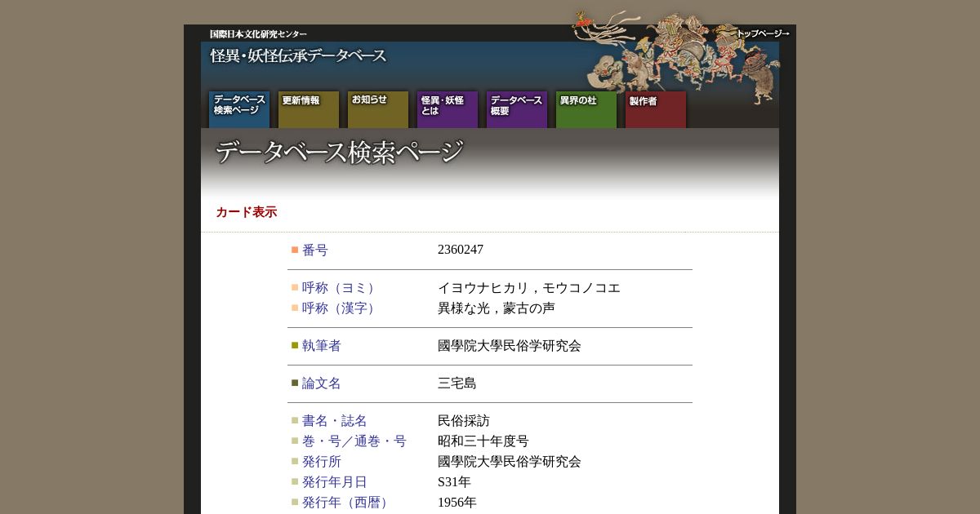980x514 pixels.
Task: Open the 怪異・妖怪とは nav tab
Action: [x=448, y=109]
